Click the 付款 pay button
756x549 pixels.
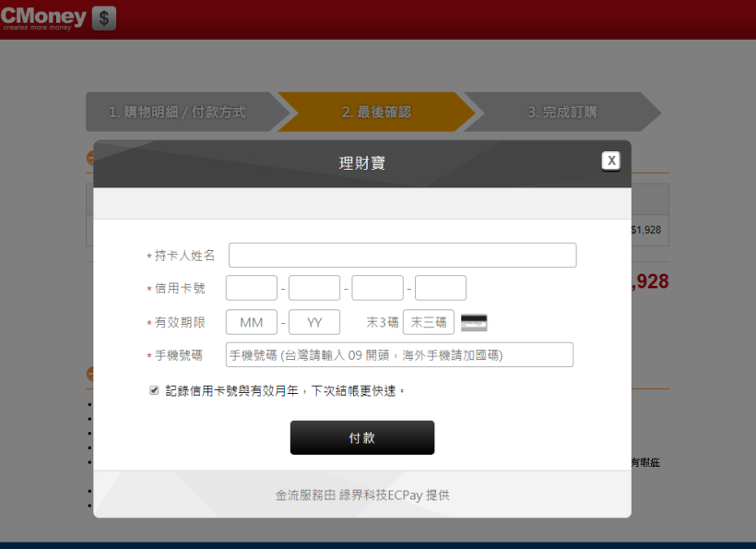(362, 437)
